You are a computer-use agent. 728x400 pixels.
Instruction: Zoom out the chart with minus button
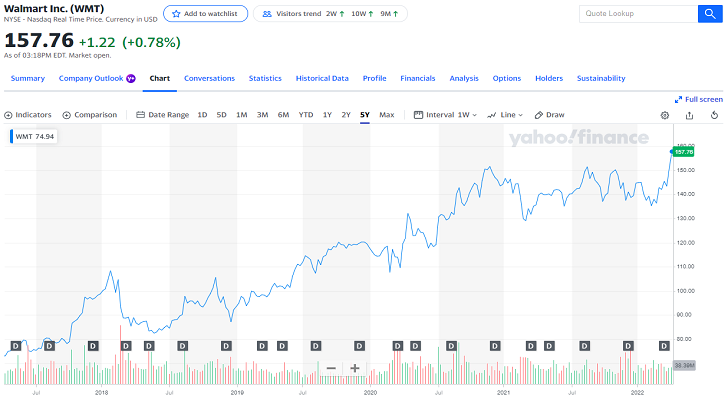pos(331,368)
